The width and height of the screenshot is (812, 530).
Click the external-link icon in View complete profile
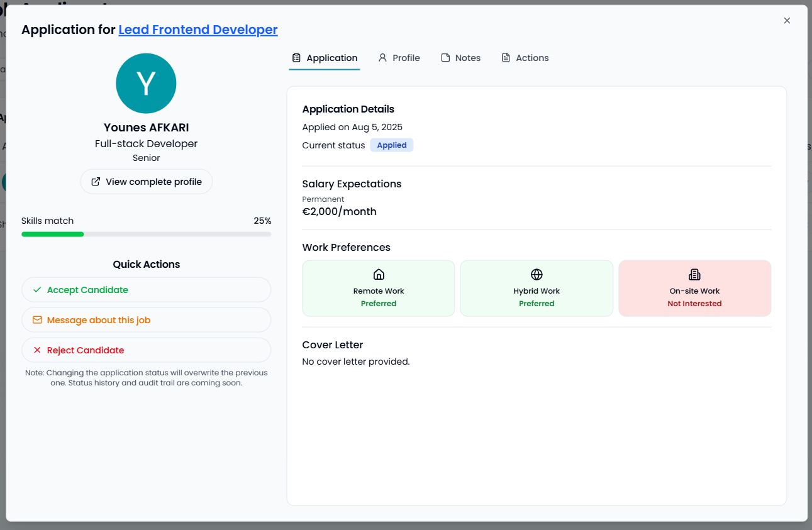tap(96, 181)
